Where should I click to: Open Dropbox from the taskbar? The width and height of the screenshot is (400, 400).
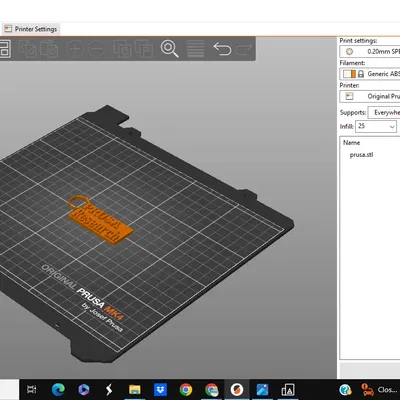click(160, 389)
